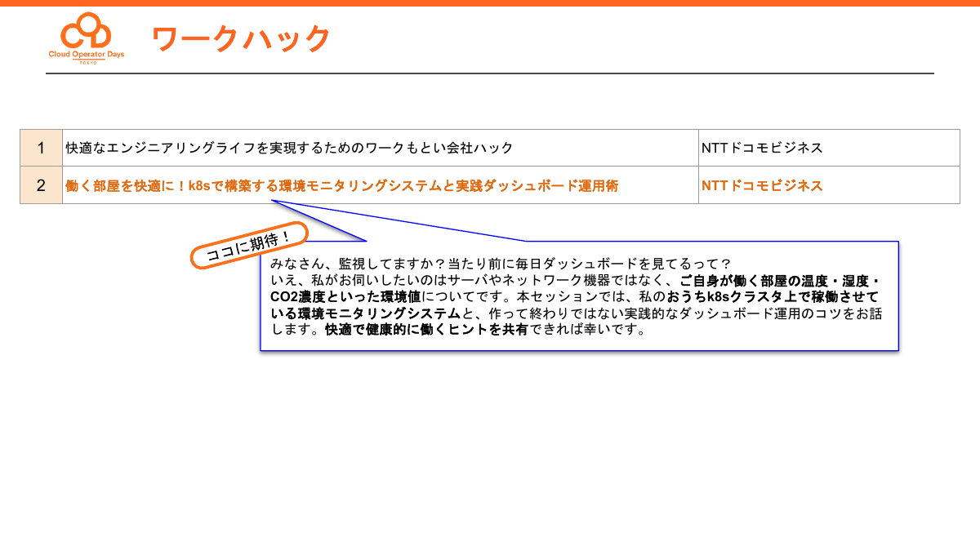Select table cell number 2

[41, 185]
